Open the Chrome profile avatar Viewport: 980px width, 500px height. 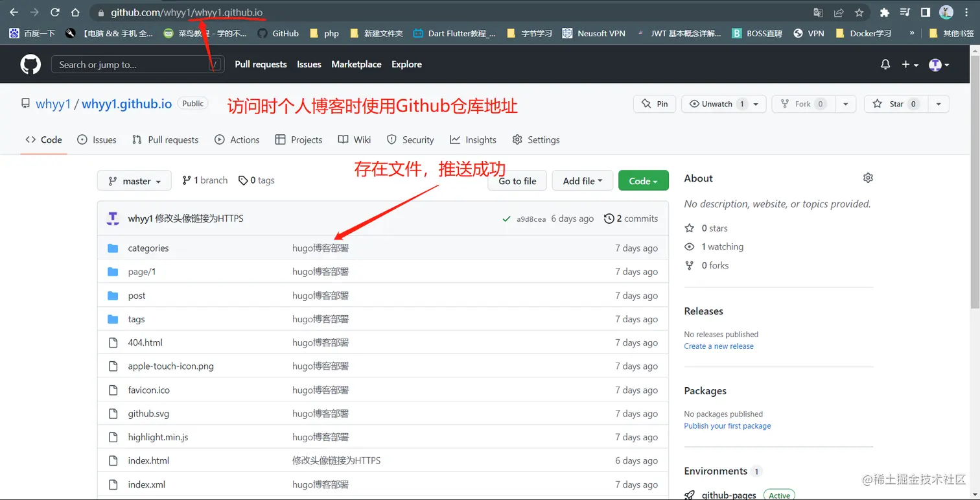[946, 12]
